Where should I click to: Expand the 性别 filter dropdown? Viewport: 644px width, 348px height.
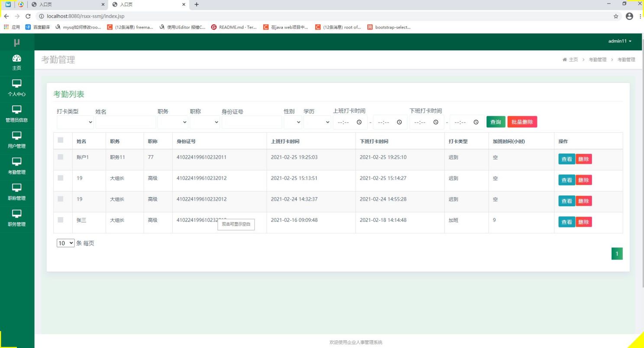(x=293, y=122)
